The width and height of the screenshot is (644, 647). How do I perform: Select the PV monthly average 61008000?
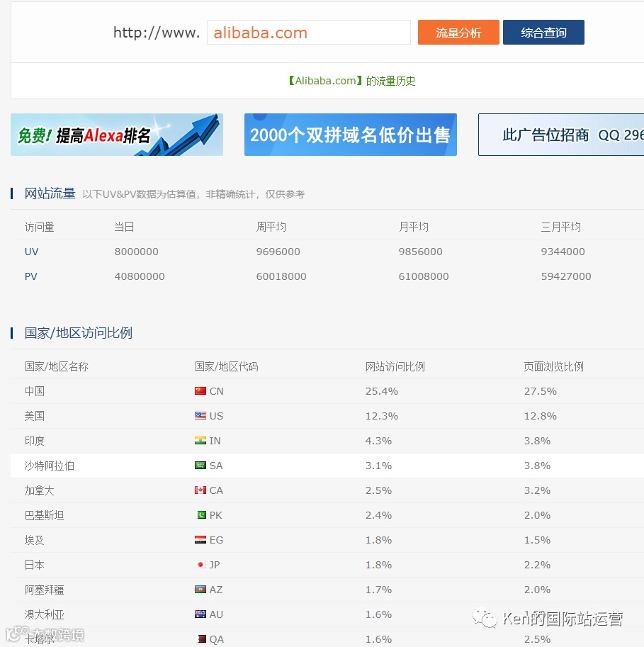click(x=424, y=276)
